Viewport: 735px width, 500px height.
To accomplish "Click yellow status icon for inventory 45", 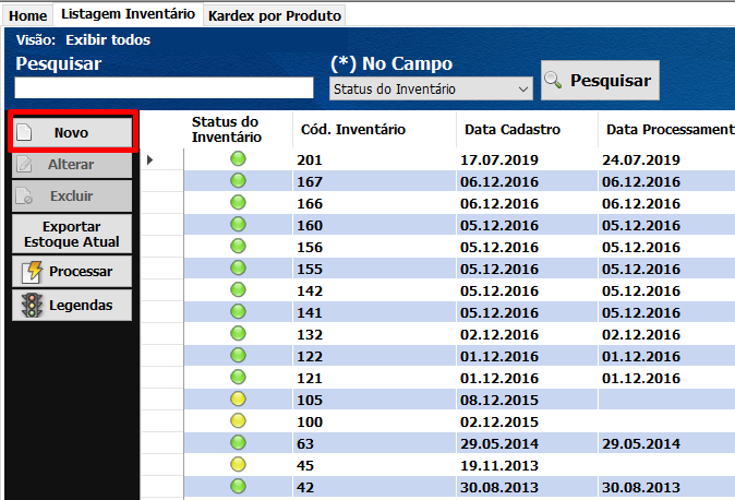I will pyautogui.click(x=238, y=464).
